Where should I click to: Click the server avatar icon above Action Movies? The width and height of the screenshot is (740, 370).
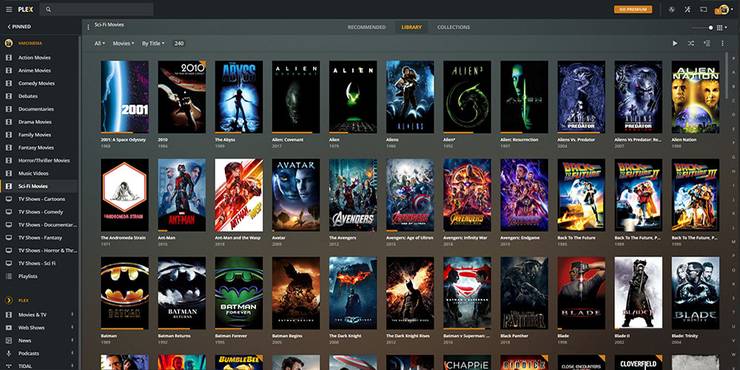pos(8,43)
